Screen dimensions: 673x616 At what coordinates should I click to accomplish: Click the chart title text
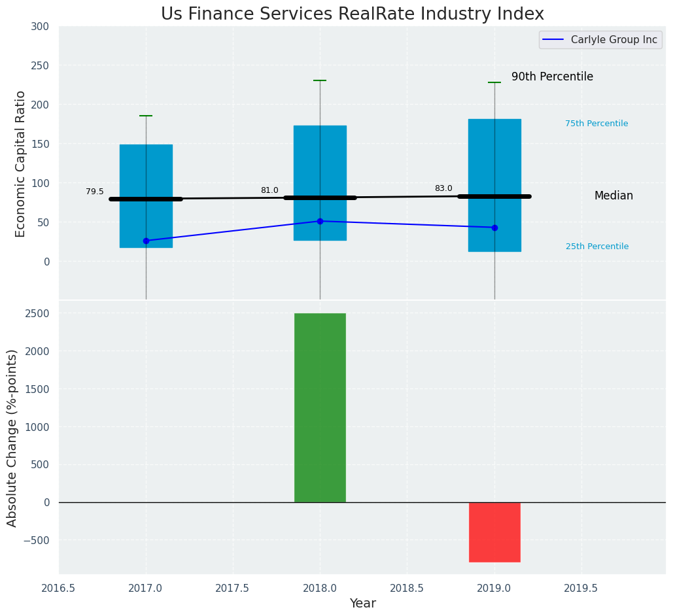353,14
